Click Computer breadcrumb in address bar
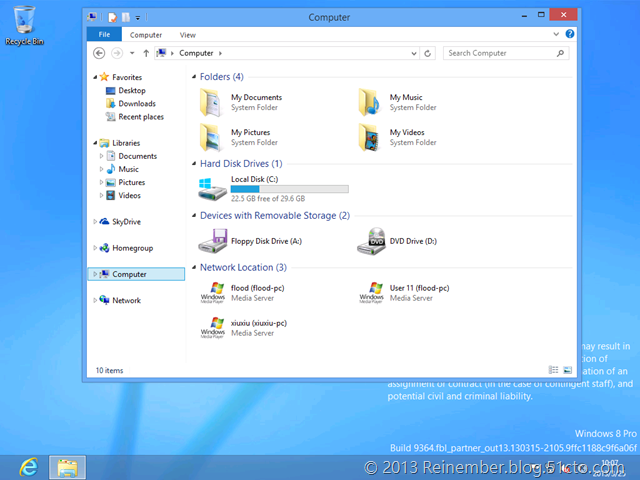This screenshot has width=640, height=480. coord(196,53)
